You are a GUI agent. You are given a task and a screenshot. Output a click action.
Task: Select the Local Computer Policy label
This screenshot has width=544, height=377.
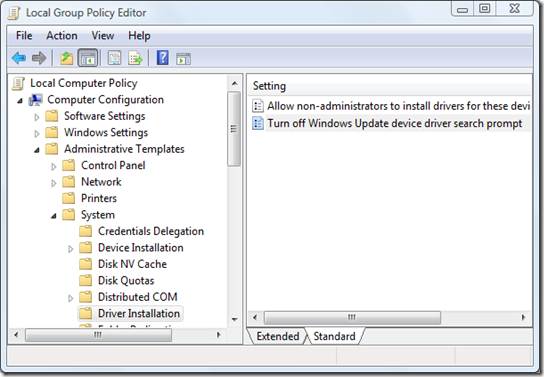click(x=84, y=83)
